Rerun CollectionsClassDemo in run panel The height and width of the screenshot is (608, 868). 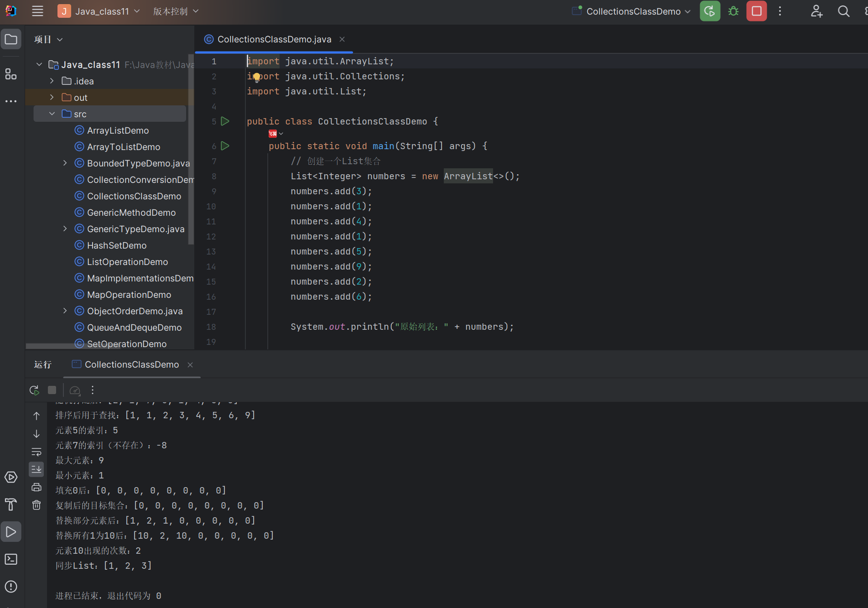point(34,390)
